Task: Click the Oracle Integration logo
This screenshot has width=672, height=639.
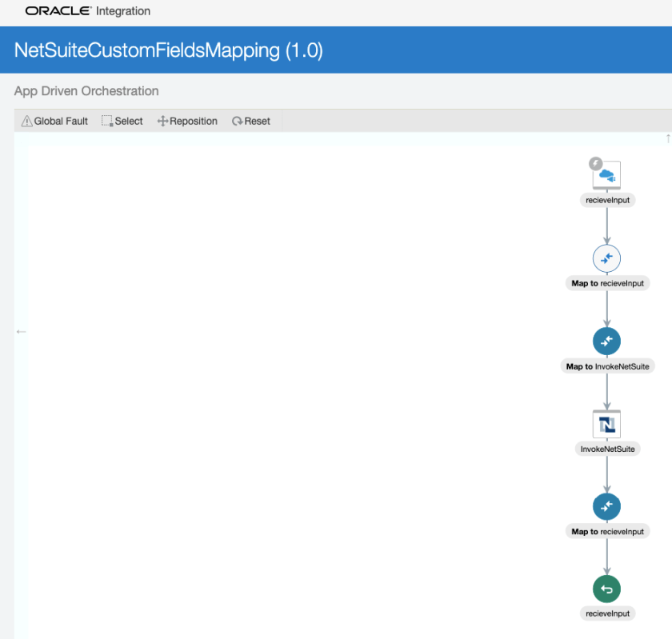Action: (88, 11)
